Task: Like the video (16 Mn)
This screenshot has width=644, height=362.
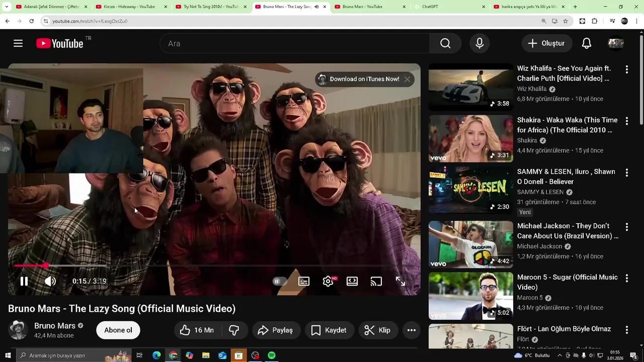Action: (x=197, y=330)
